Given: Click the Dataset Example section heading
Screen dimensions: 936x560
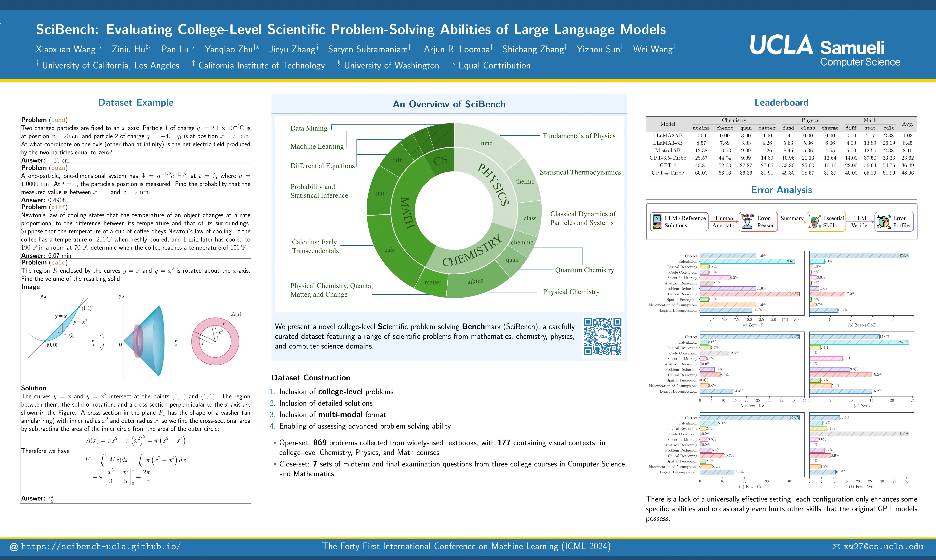Looking at the screenshot, I should pyautogui.click(x=136, y=103).
